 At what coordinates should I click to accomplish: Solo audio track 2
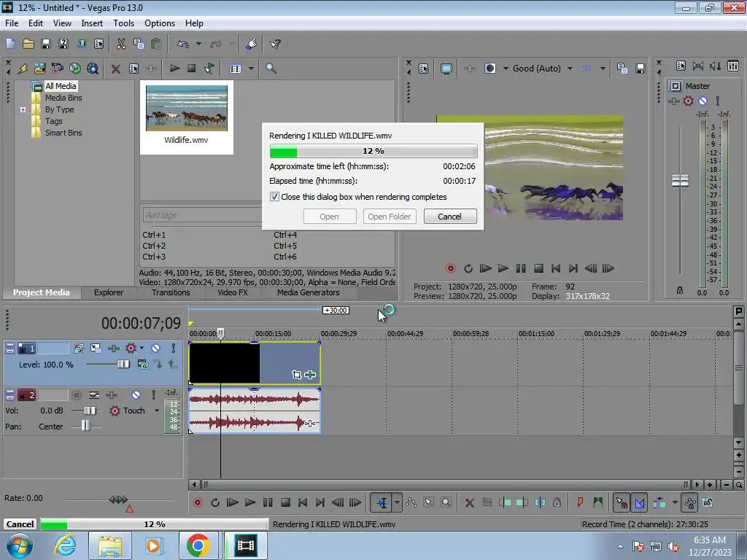coord(153,395)
